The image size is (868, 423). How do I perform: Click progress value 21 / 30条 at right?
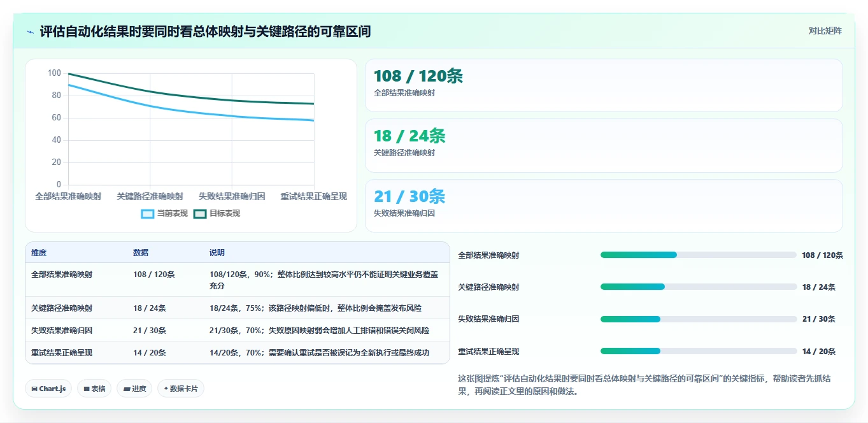coord(818,319)
